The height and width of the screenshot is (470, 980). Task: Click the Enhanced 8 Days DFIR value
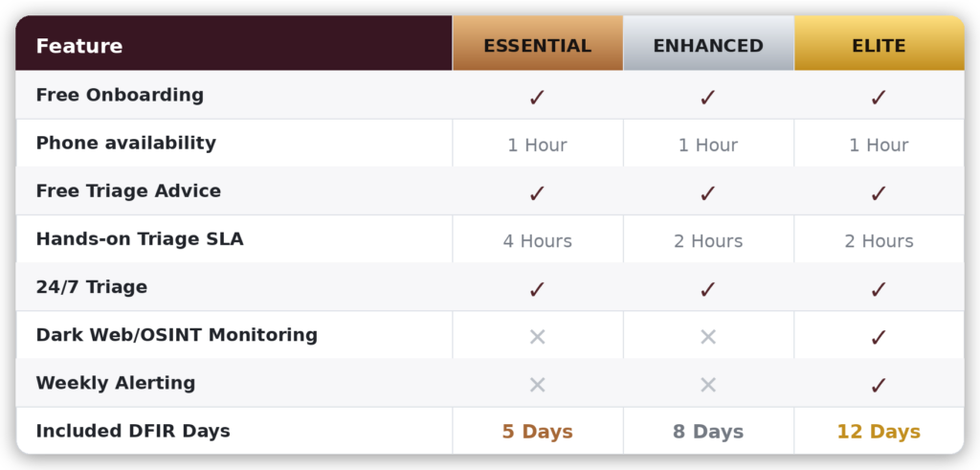click(708, 432)
